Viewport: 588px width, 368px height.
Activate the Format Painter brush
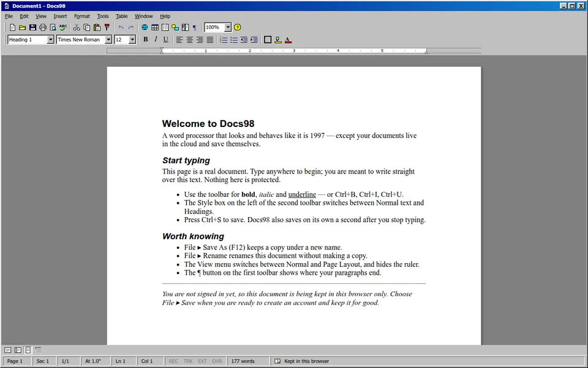pos(107,28)
